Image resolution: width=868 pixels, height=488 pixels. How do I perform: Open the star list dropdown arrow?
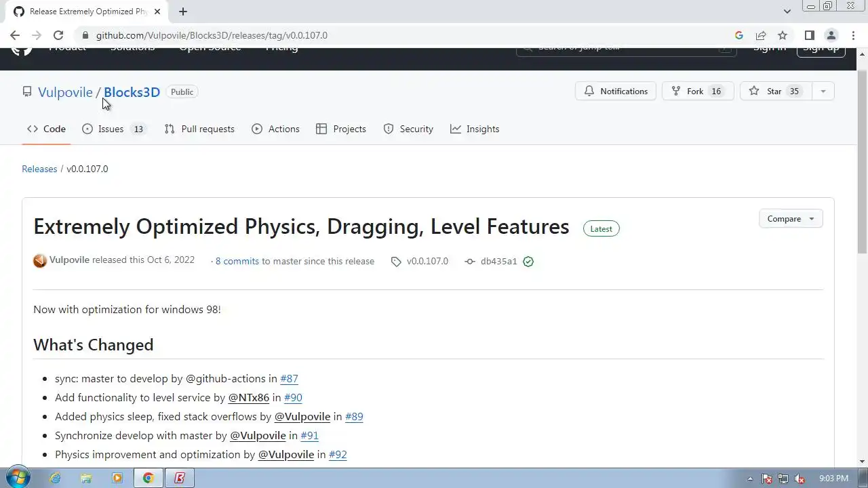coord(823,91)
